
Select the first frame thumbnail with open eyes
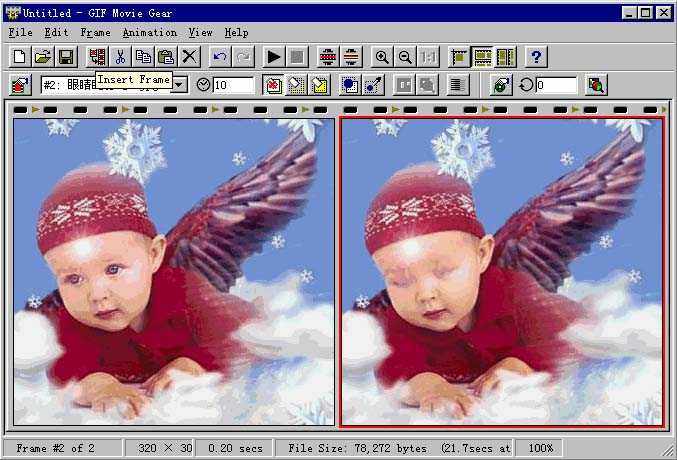tap(174, 272)
